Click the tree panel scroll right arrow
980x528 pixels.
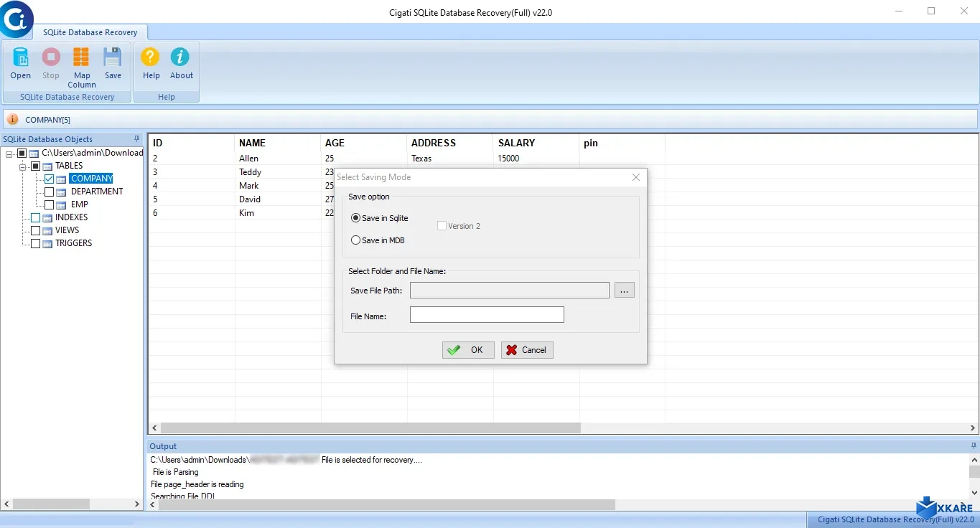(137, 505)
